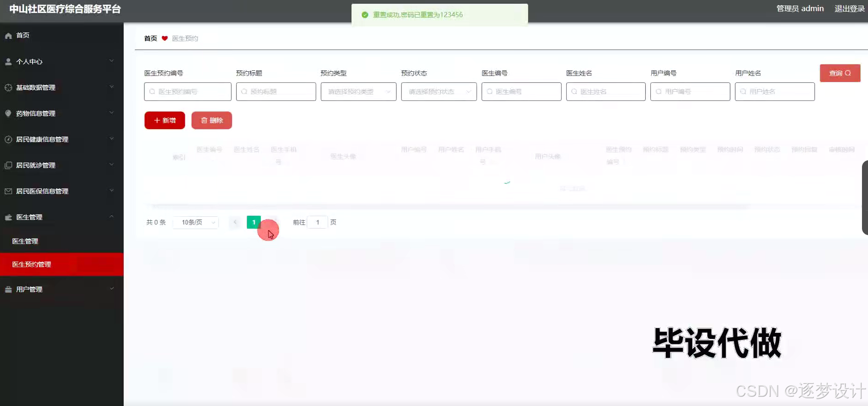
Task: Click 退出登录 logout link
Action: point(849,8)
